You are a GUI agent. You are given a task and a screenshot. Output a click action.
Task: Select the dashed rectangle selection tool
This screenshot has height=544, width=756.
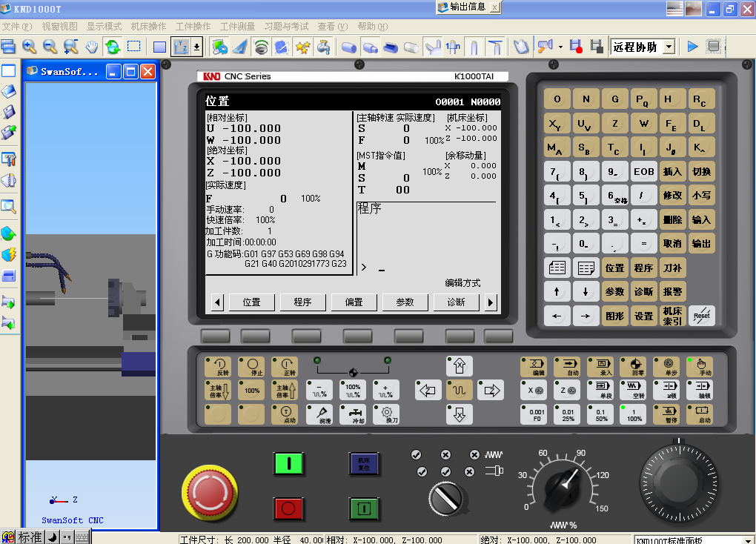pyautogui.click(x=134, y=47)
